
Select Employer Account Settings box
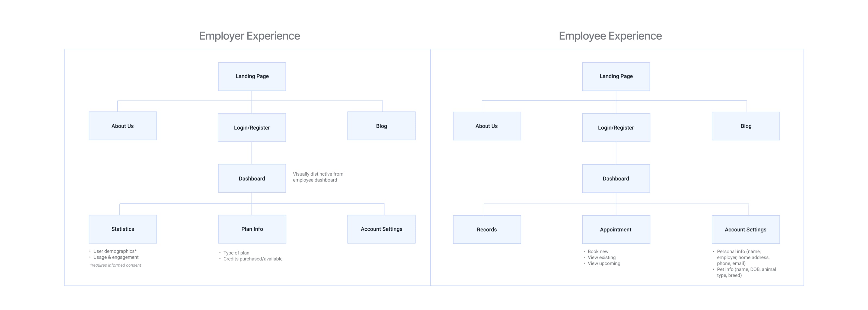[381, 229]
